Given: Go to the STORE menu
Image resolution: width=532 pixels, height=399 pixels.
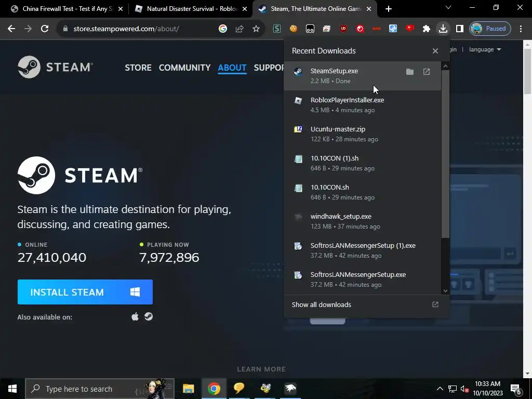Looking at the screenshot, I should 138,68.
